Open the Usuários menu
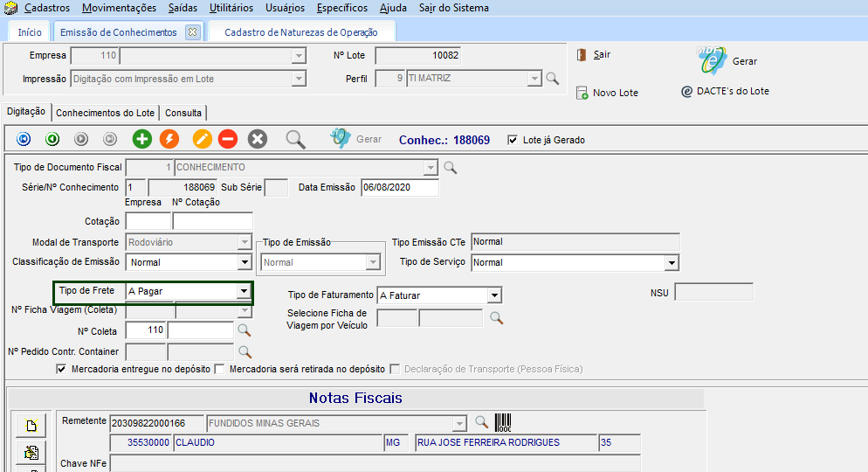868x472 pixels. click(x=285, y=8)
